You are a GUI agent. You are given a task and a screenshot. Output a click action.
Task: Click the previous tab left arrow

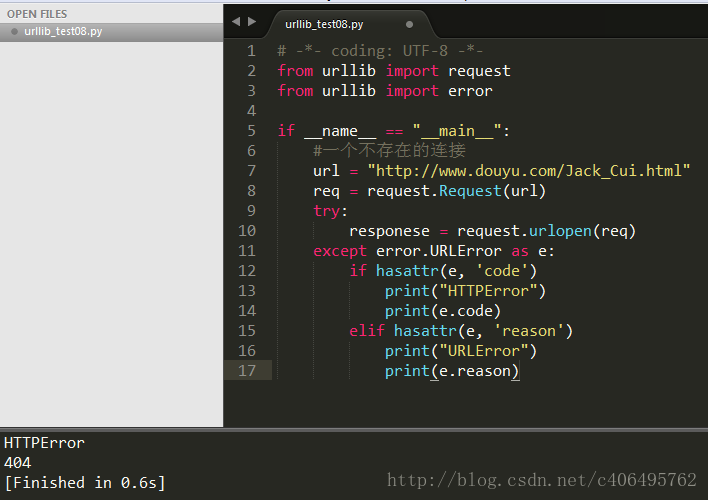point(236,21)
